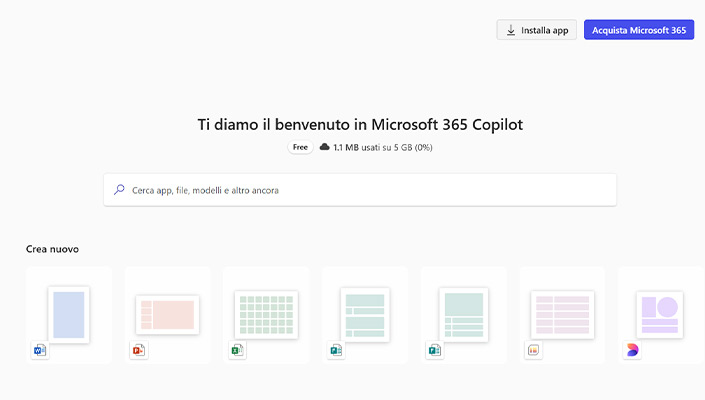Click the Word app icon

[40, 350]
